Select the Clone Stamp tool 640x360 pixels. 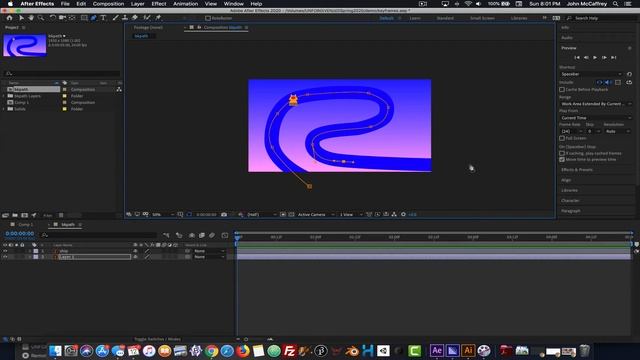125,18
